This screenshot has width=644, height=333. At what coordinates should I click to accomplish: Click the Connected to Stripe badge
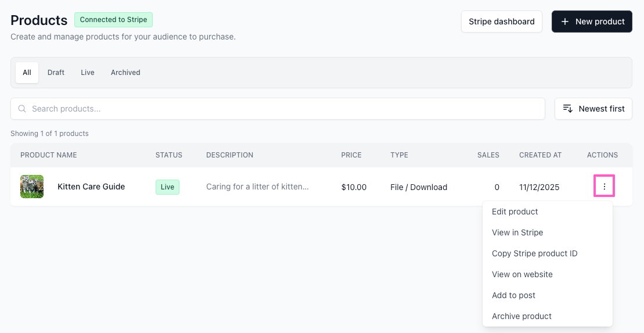point(113,20)
